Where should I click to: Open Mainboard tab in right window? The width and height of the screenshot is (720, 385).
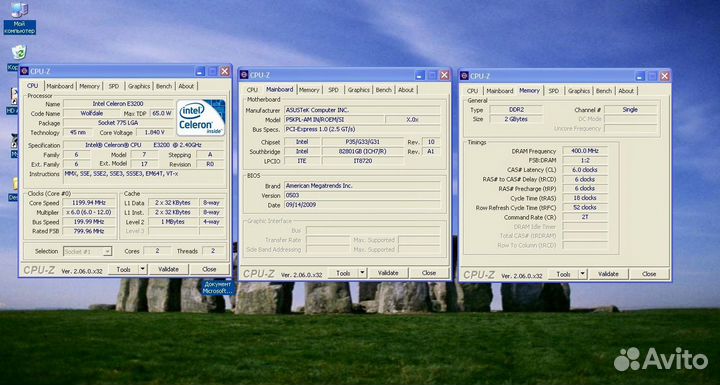[x=500, y=91]
